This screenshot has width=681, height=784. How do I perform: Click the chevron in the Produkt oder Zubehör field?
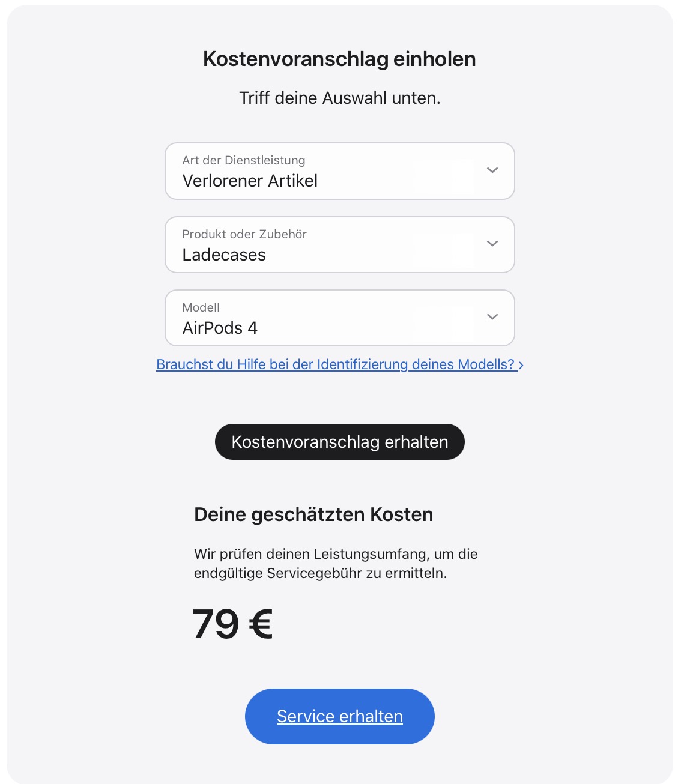click(492, 244)
